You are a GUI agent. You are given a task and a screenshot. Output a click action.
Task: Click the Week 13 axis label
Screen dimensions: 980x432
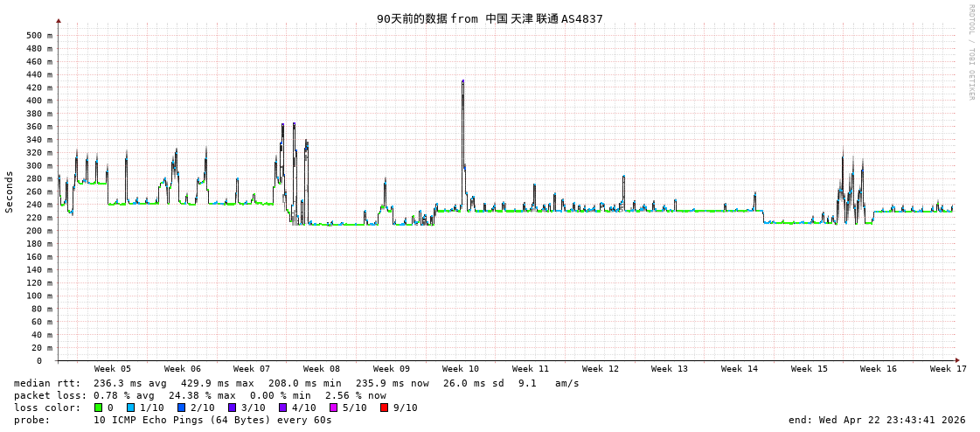670,369
